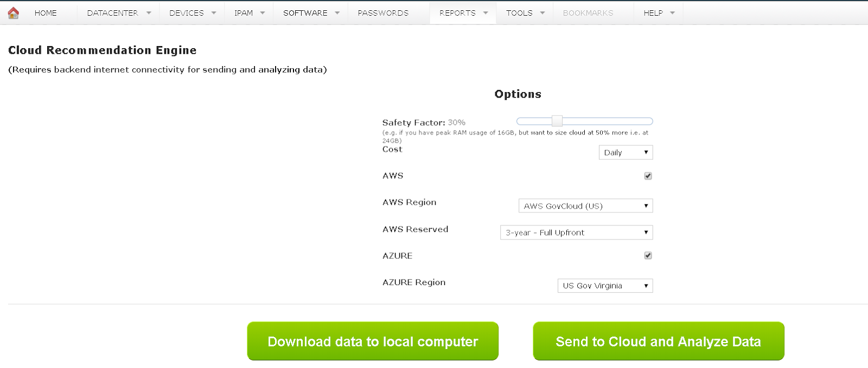Screen dimensions: 868x368
Task: Go to the PASSWORDS page
Action: [x=383, y=13]
